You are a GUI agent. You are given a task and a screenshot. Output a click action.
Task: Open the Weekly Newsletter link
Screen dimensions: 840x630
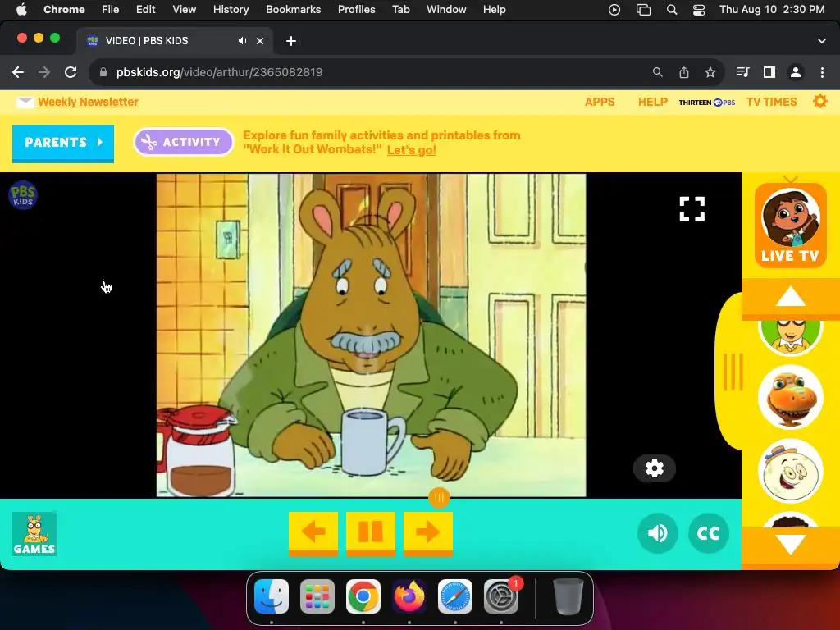point(88,102)
